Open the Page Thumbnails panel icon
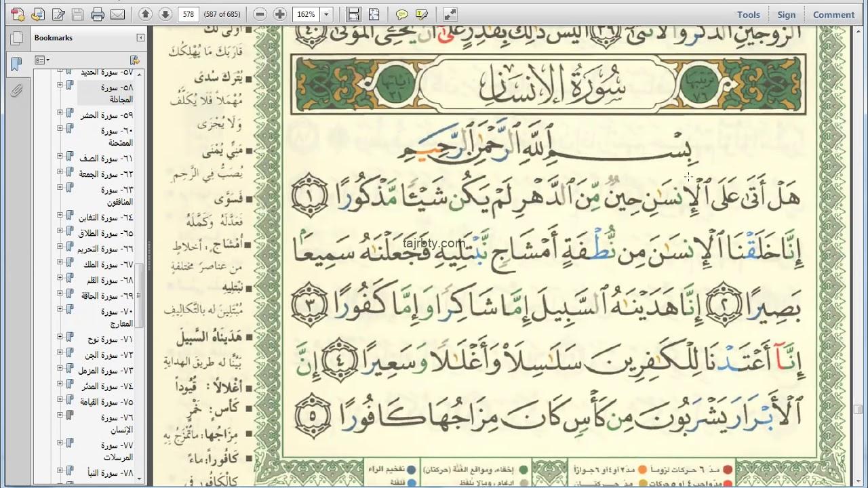Screen dimensions: 868x488 [17, 39]
